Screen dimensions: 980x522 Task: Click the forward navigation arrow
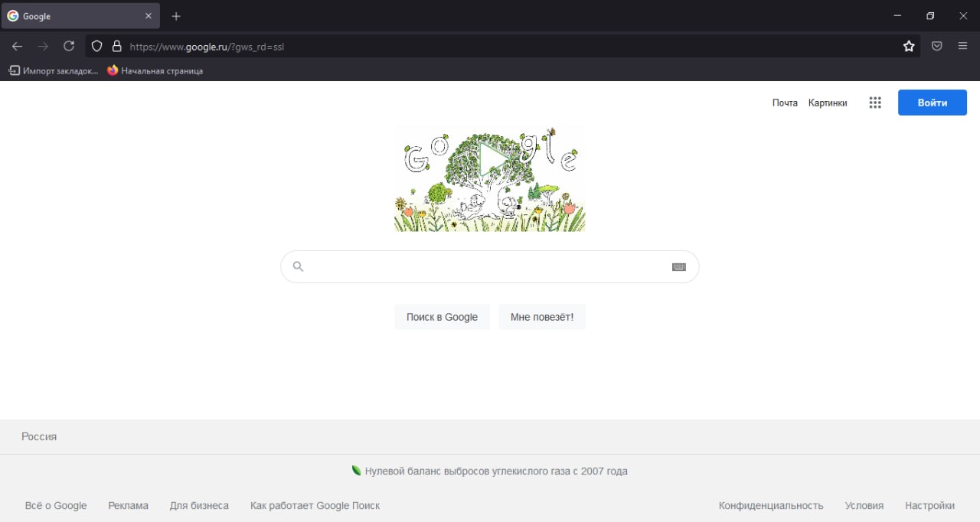pos(43,46)
